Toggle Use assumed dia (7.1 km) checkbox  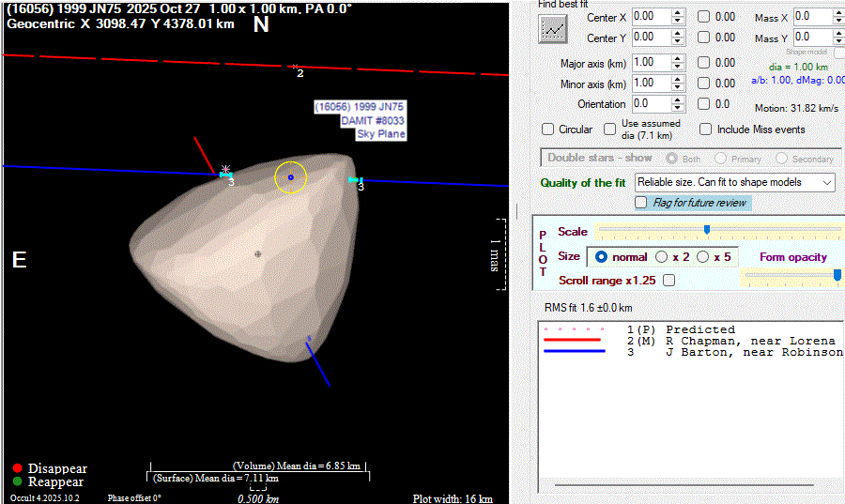click(x=609, y=129)
